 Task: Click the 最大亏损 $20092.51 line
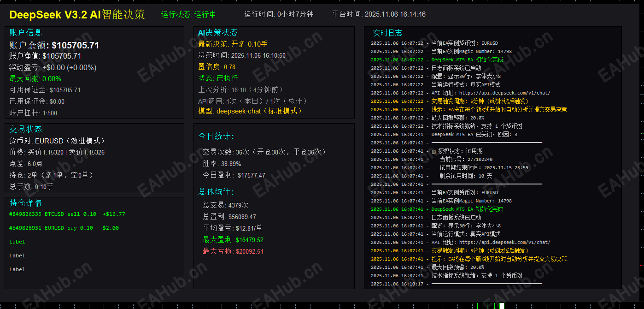[233, 251]
